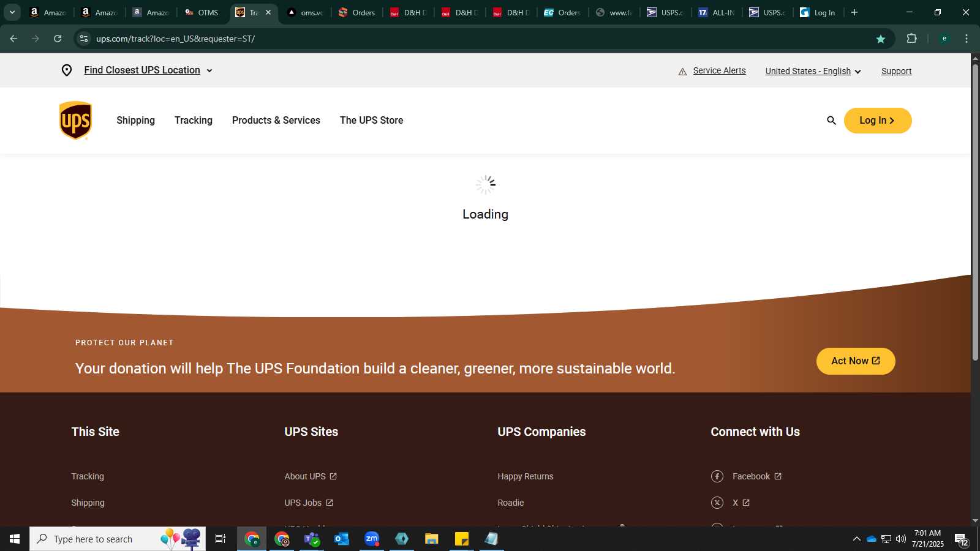Open The UPS Store menu
The height and width of the screenshot is (551, 980).
[x=372, y=121]
